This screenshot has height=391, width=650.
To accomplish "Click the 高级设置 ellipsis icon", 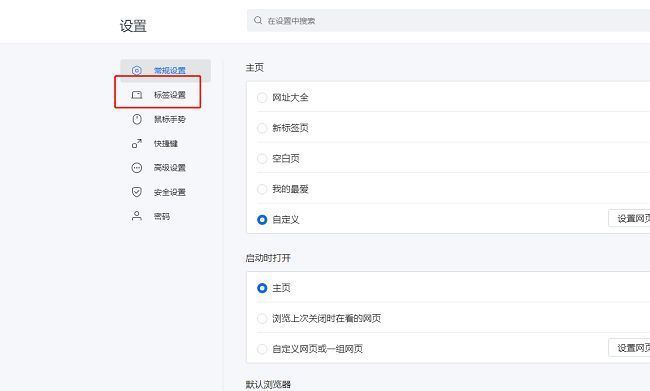I will [136, 168].
